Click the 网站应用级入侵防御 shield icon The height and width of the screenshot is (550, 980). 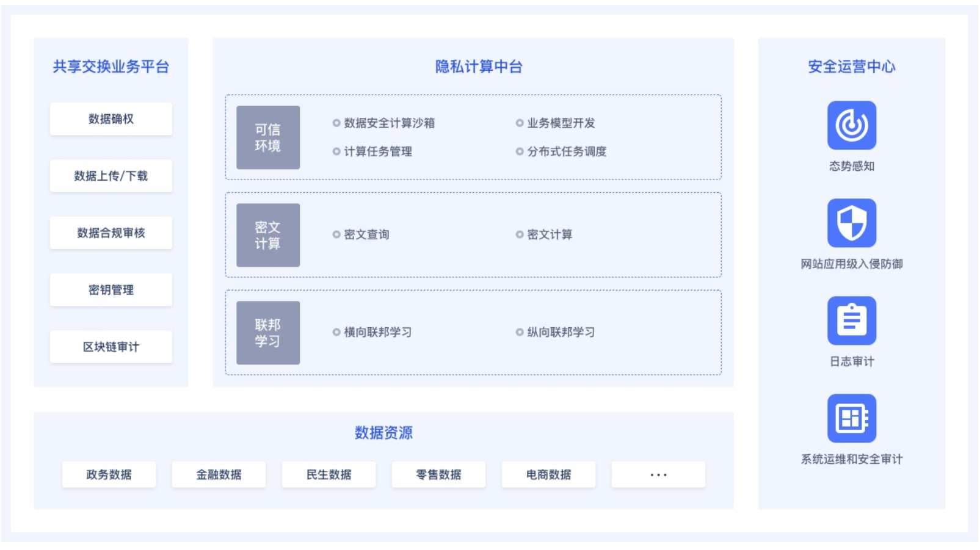(851, 223)
